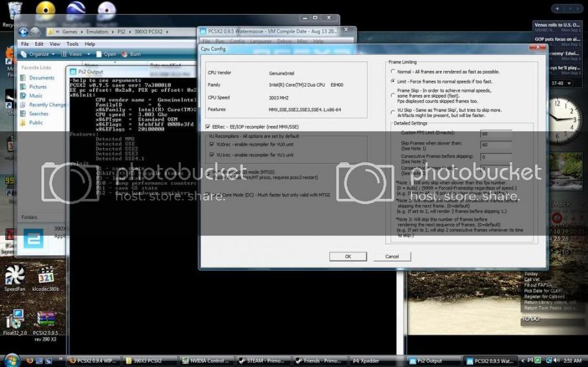Click the sidebar add gadget plus button
Screen dimensions: 588x367
pos(557,8)
